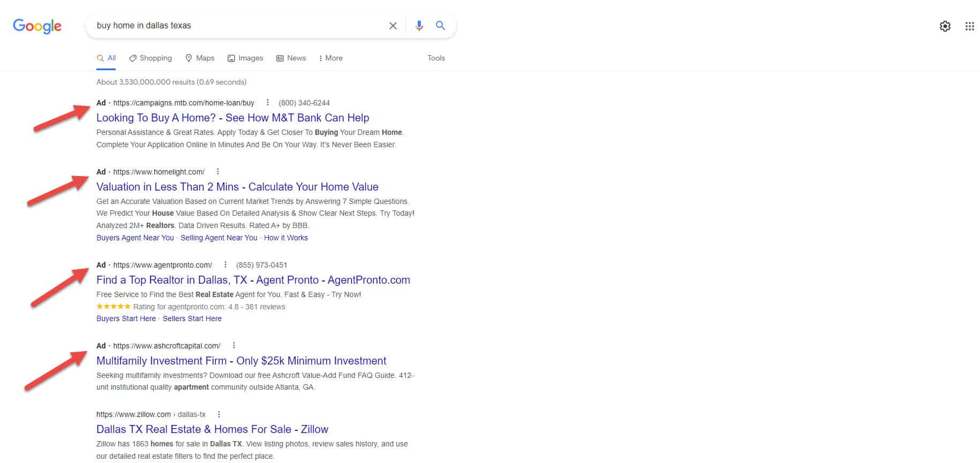
Task: Click the blue magnifier search icon
Action: pos(440,26)
